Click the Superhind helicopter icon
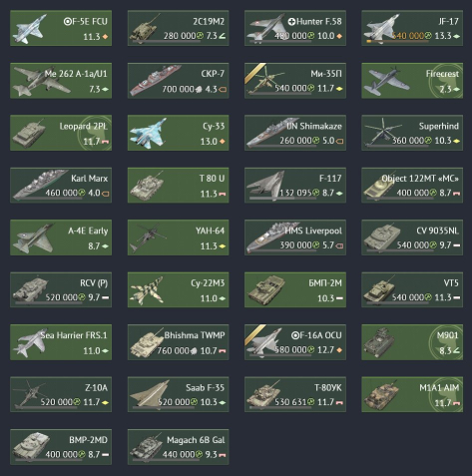472x476 pixels. 382,132
